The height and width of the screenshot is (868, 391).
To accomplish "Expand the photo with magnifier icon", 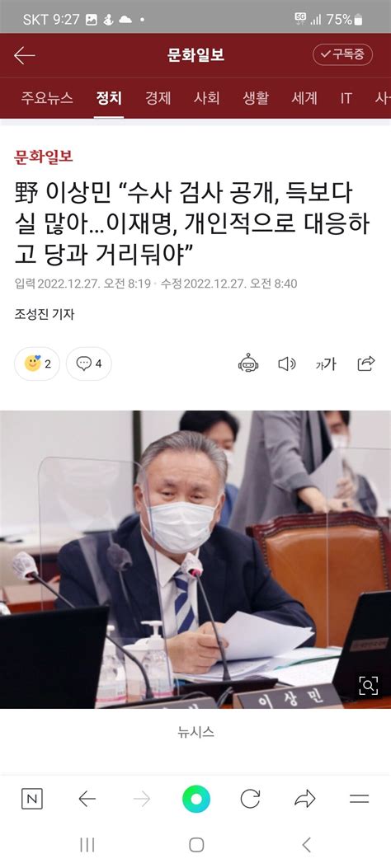I will [368, 687].
